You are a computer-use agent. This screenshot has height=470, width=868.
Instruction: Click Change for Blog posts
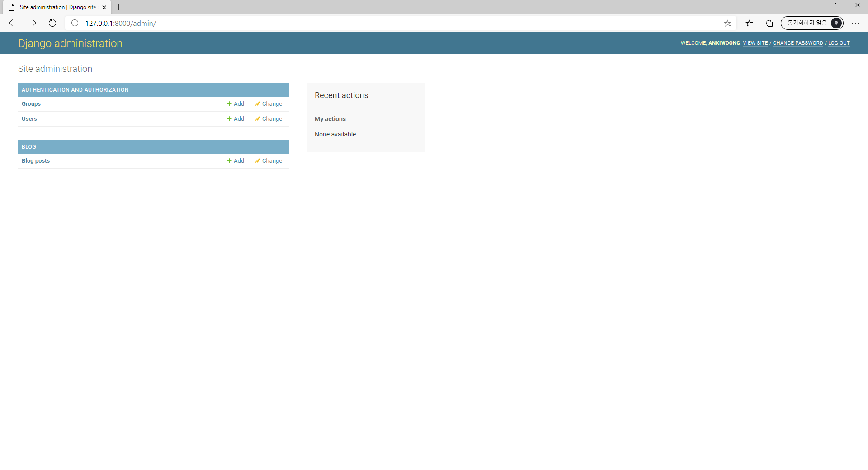pyautogui.click(x=269, y=161)
